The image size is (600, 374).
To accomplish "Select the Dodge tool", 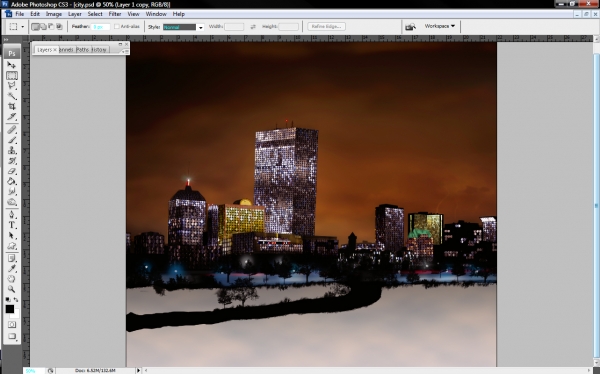I will (x=11, y=202).
